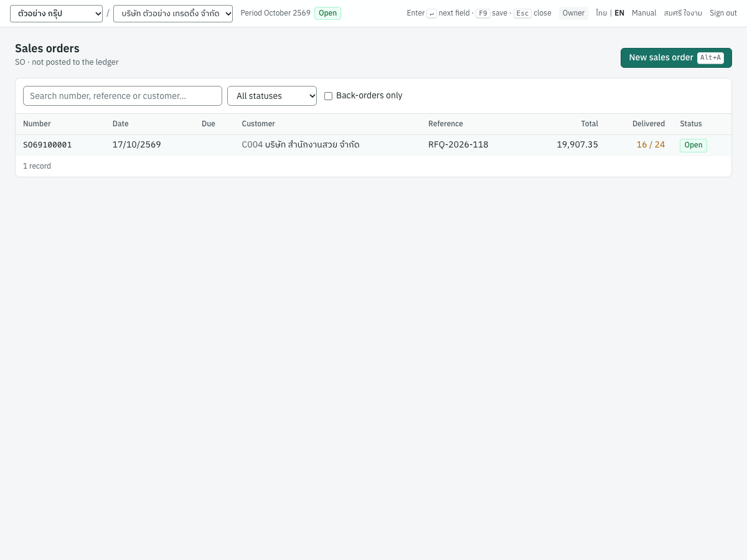
Task: Click the Reference column header
Action: pyautogui.click(x=446, y=124)
